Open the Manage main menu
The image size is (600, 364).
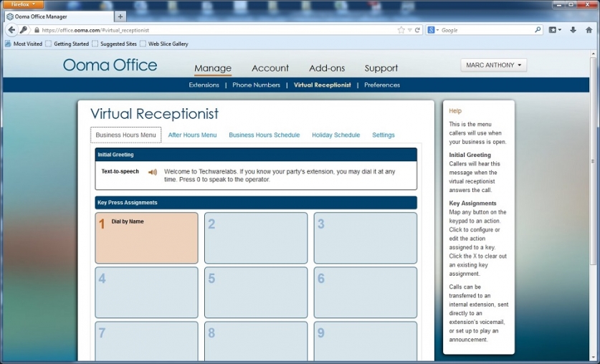click(213, 68)
